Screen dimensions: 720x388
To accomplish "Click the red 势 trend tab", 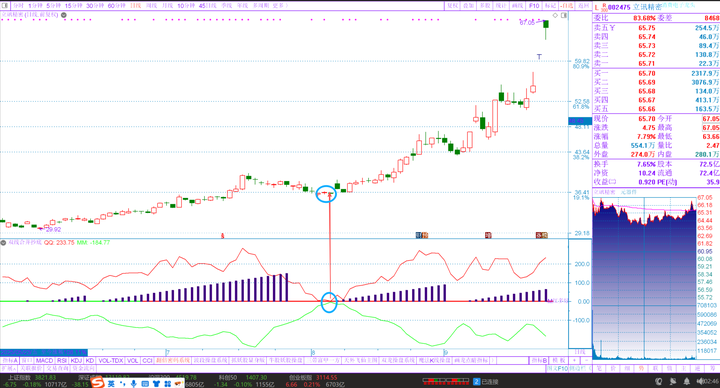I will coord(641,368).
